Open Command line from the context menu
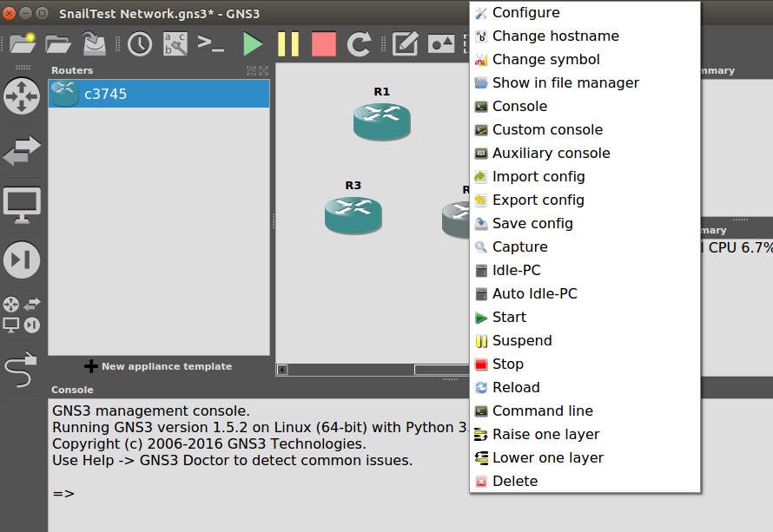The height and width of the screenshot is (532, 773). (x=585, y=410)
